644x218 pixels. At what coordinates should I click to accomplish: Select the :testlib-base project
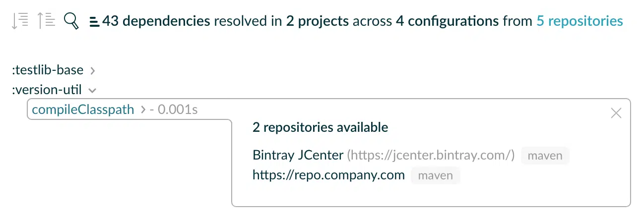coord(48,70)
